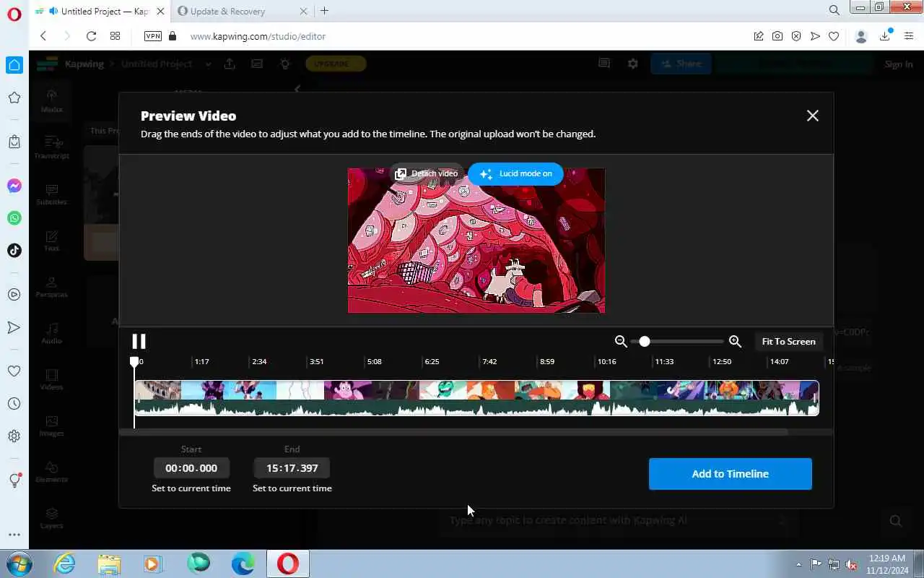
Task: Take a snapshot with camera icon
Action: point(777,36)
